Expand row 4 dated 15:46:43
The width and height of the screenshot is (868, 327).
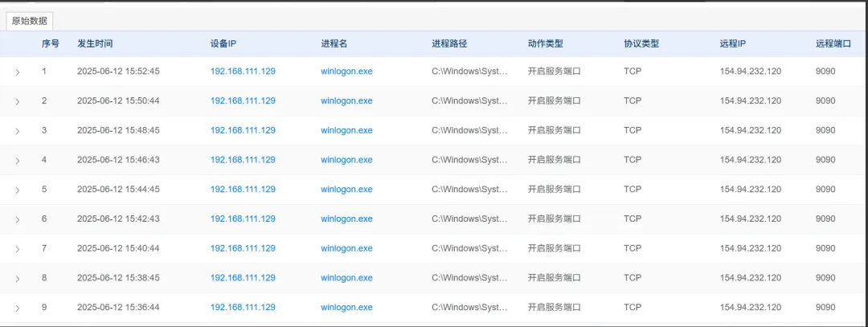coord(18,161)
